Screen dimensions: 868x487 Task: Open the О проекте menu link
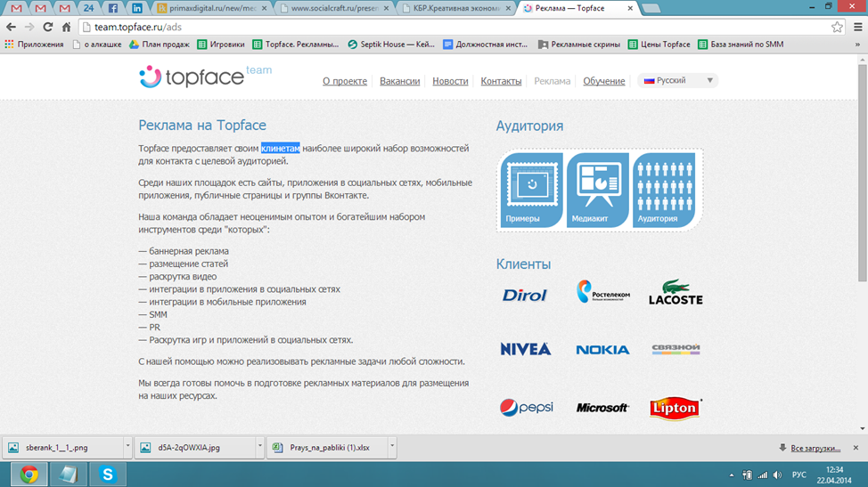[x=344, y=81]
